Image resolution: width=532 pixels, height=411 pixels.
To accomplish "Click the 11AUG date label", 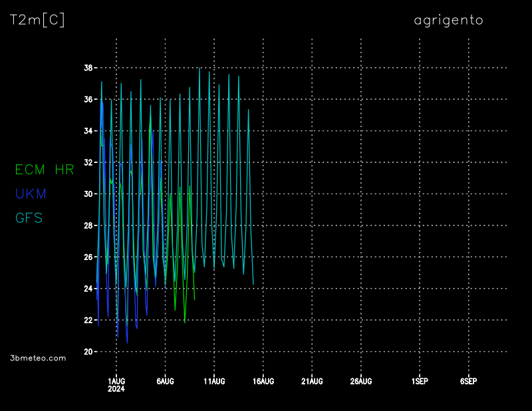I will tap(214, 381).
